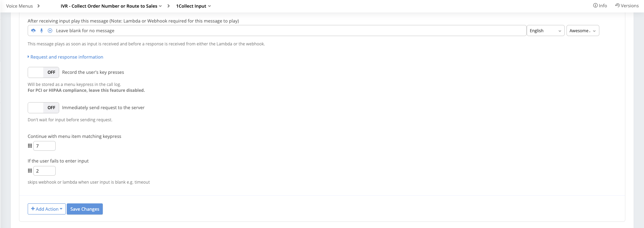This screenshot has width=644, height=228.
Task: Open the IVR menu name dropdown
Action: point(111,6)
